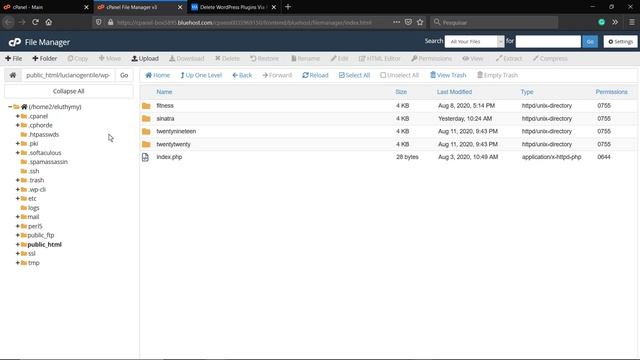The image size is (640, 360).
Task: Expand the .trash tree folder
Action: (x=18, y=180)
